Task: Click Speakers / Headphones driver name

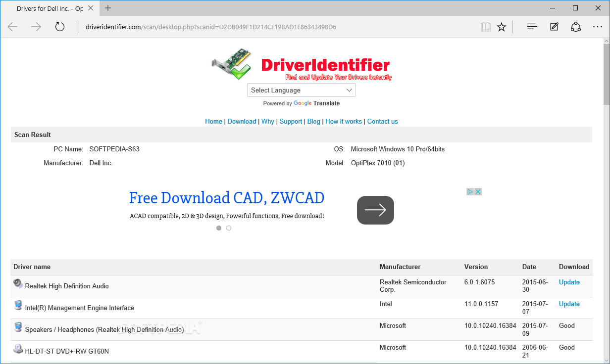Action: 104,329
